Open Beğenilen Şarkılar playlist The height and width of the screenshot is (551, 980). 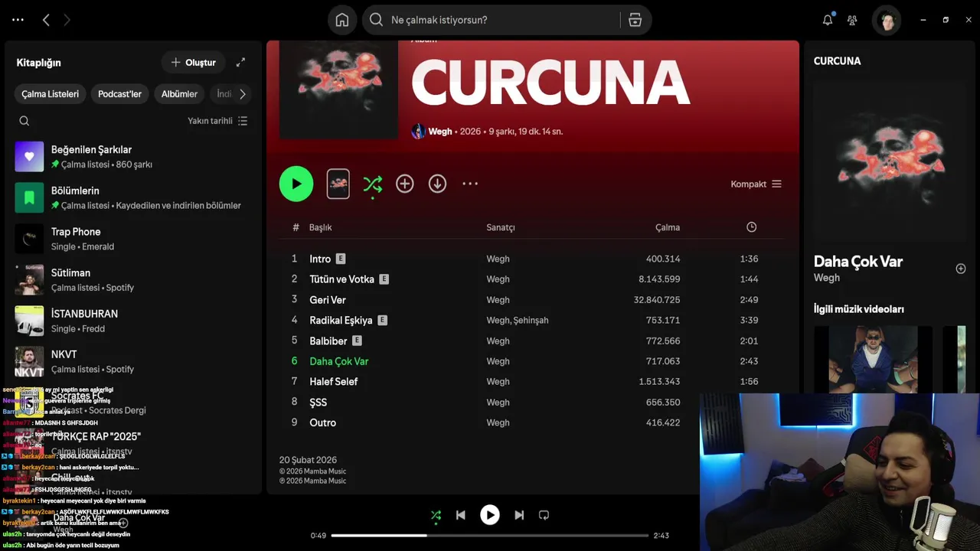pyautogui.click(x=133, y=156)
